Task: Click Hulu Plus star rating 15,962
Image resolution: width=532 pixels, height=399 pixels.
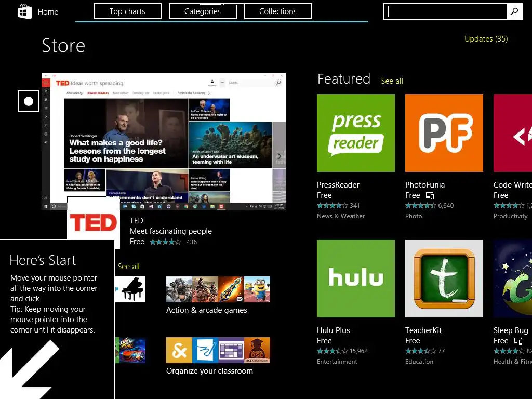Action: 342,351
